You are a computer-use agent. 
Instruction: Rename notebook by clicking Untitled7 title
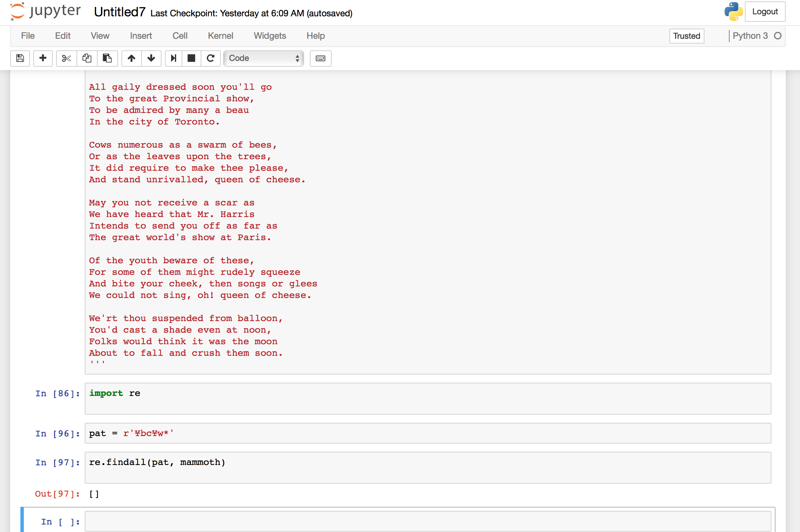click(120, 12)
